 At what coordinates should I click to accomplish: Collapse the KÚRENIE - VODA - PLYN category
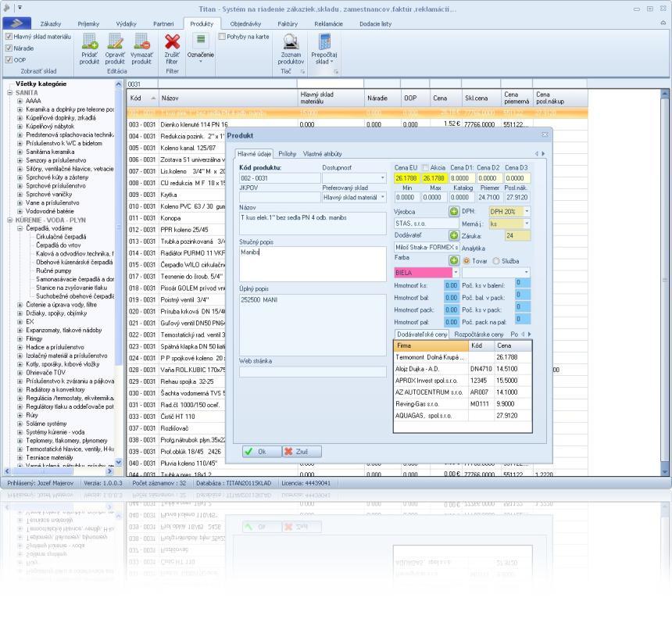pos(10,220)
